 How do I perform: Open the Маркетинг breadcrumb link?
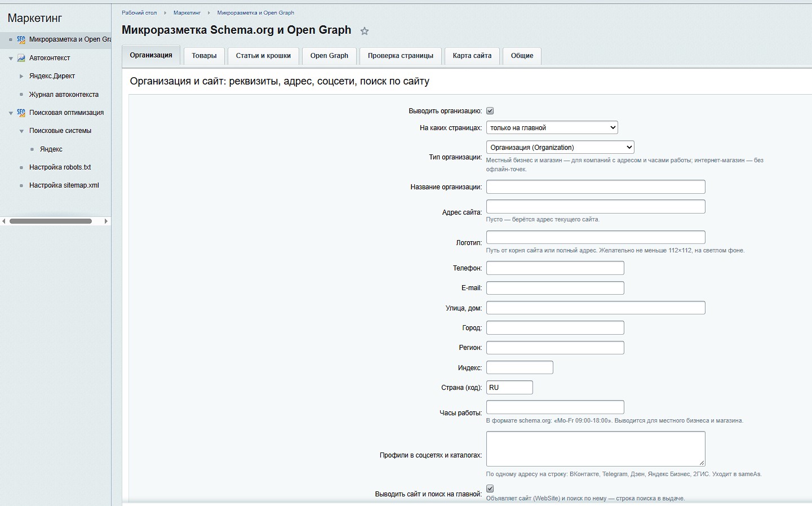pyautogui.click(x=187, y=12)
